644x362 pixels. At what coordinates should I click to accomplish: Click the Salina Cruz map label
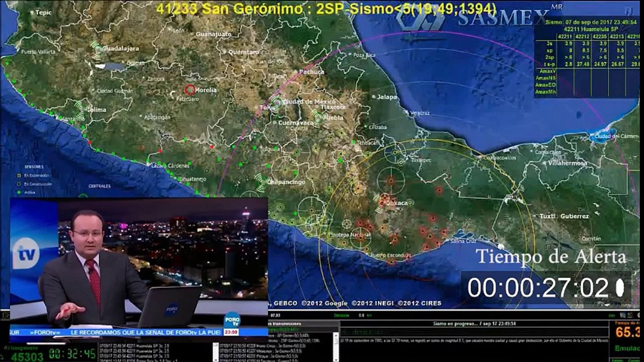pyautogui.click(x=463, y=241)
